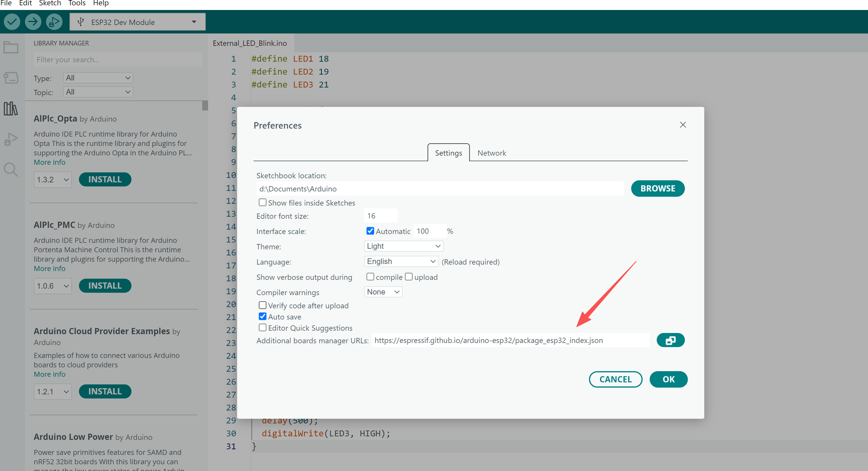Disable the Auto save checkbox
Image resolution: width=868 pixels, height=471 pixels.
(x=263, y=316)
